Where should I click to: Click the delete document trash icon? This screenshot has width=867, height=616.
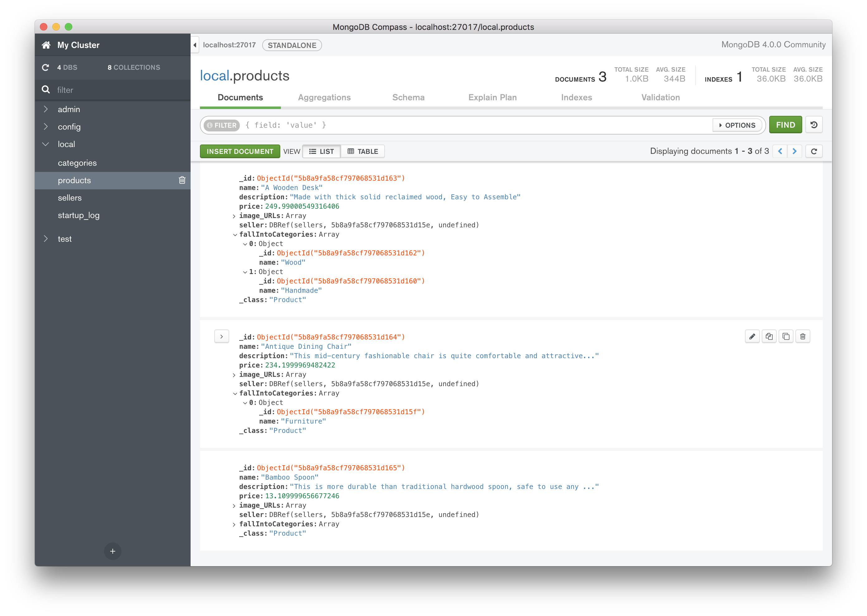pyautogui.click(x=802, y=337)
